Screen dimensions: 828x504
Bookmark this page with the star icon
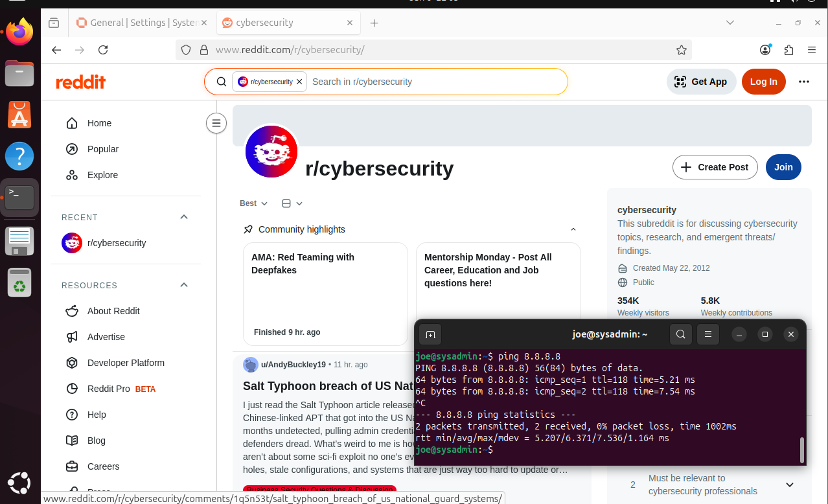click(x=681, y=50)
